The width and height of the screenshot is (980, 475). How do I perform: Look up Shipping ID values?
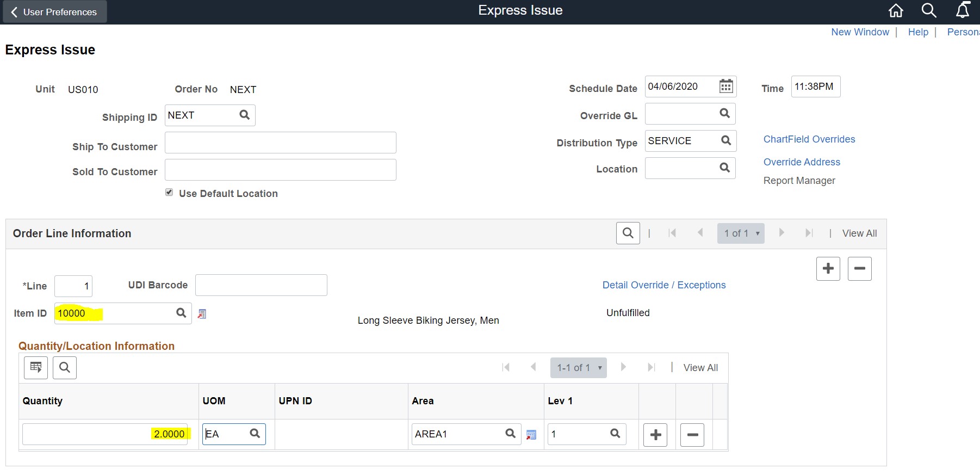(x=245, y=115)
